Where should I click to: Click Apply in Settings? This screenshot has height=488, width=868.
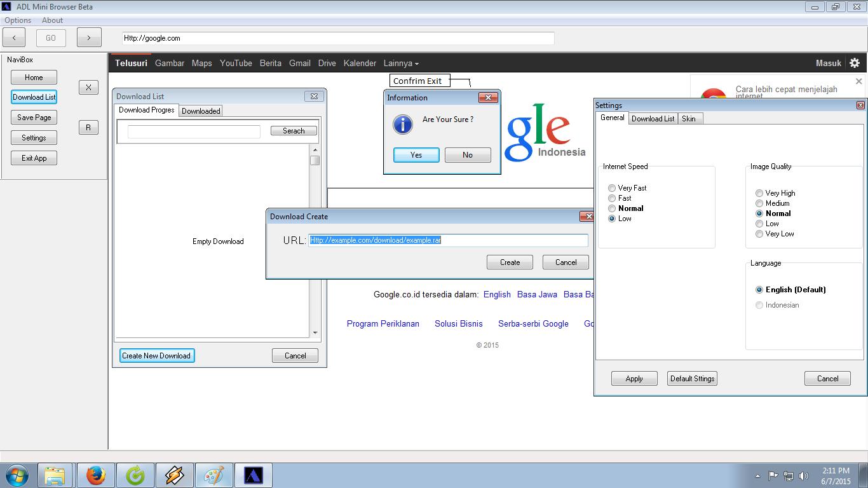click(634, 379)
